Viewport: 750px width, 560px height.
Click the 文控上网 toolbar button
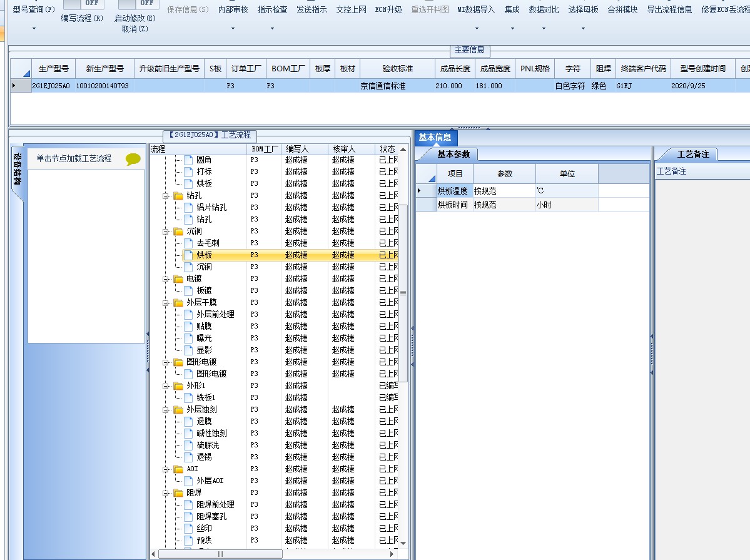point(351,9)
